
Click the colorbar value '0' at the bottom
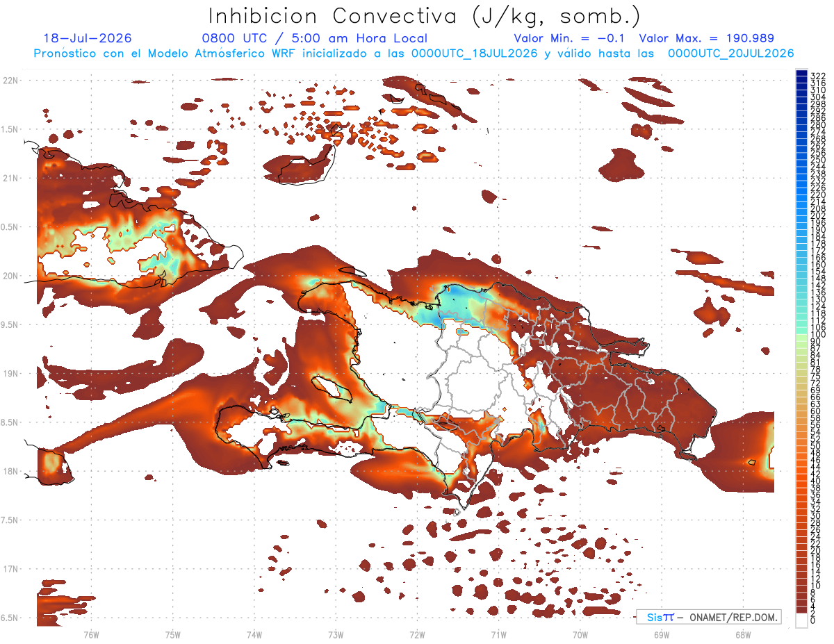point(813,621)
